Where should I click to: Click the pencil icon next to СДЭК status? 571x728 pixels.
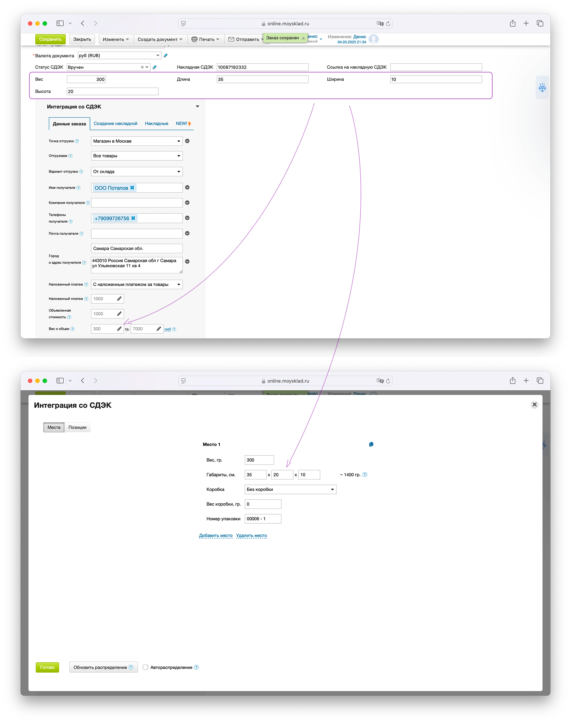pyautogui.click(x=154, y=67)
